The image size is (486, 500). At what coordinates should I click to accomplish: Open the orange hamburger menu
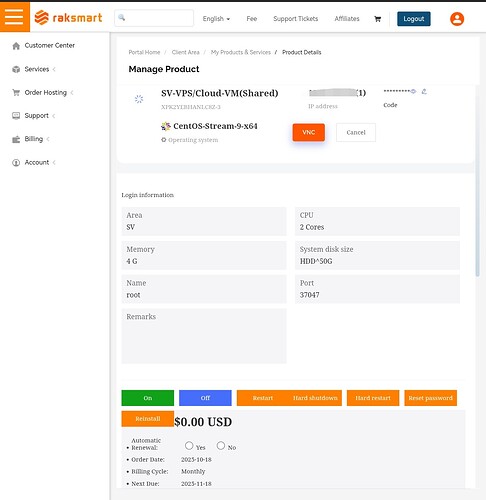tap(15, 17)
